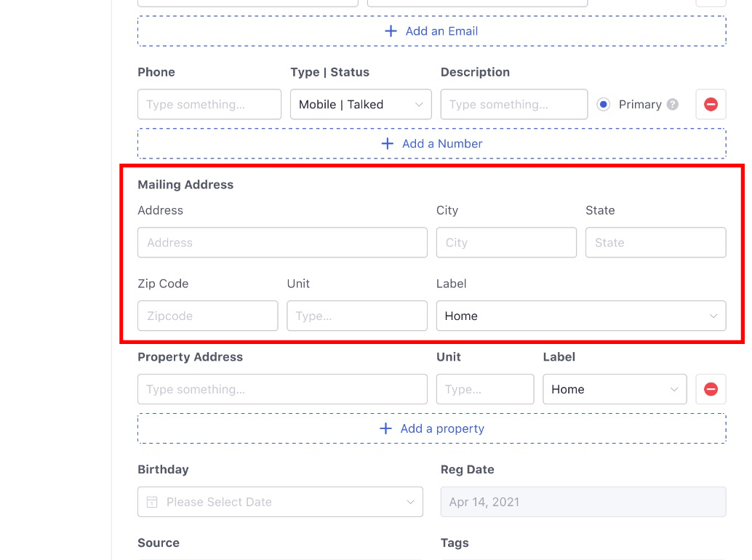The height and width of the screenshot is (560, 752).
Task: Expand the Mailing Address Label dropdown
Action: click(580, 316)
